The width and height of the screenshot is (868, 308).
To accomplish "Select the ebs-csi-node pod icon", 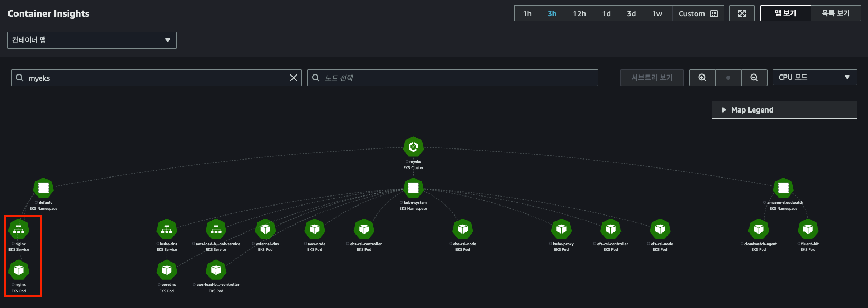I will tap(463, 229).
